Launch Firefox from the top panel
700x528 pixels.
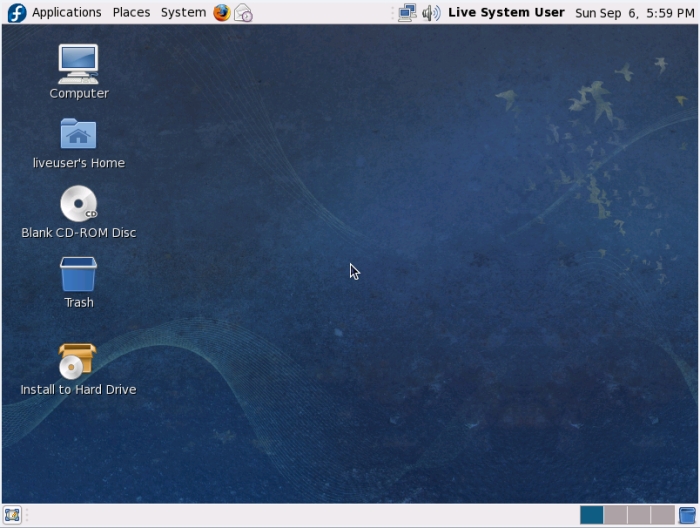221,13
